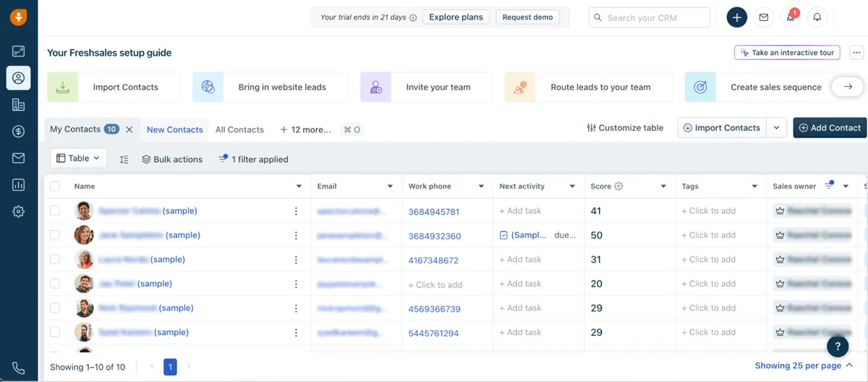
Task: Open row menu for score 50 contact
Action: [296, 235]
